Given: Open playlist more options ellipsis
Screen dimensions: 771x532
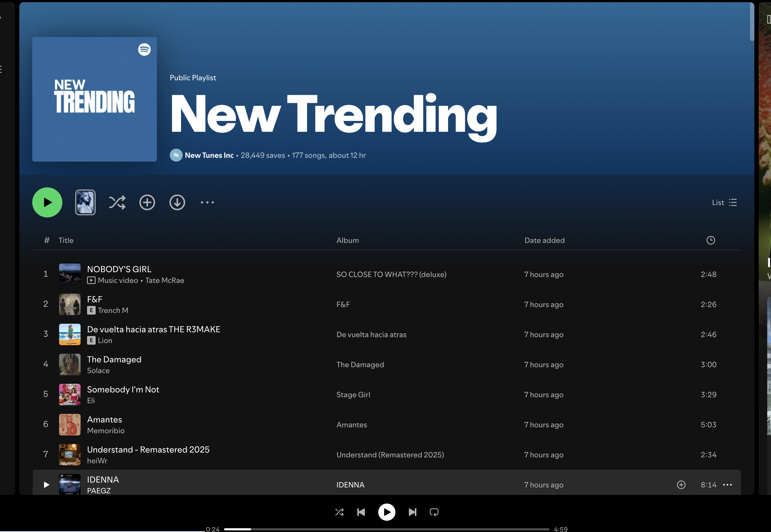Looking at the screenshot, I should (x=207, y=202).
